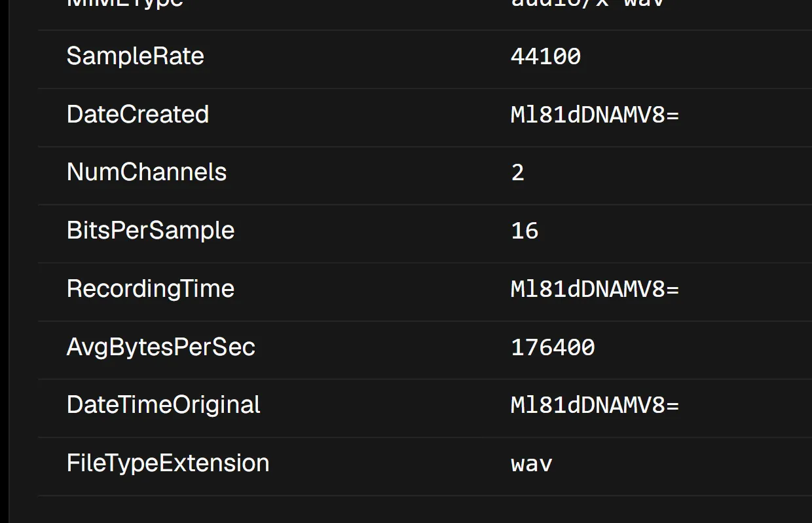Click the NumChannels field label
The height and width of the screenshot is (523, 812).
pos(147,172)
